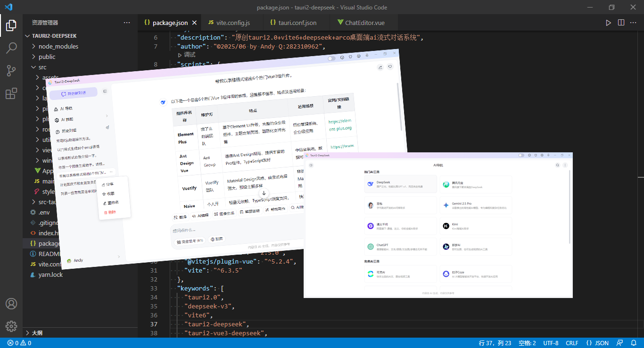The image size is (644, 348).
Task: Click the search icon in the AI导航 window
Action: 558,165
